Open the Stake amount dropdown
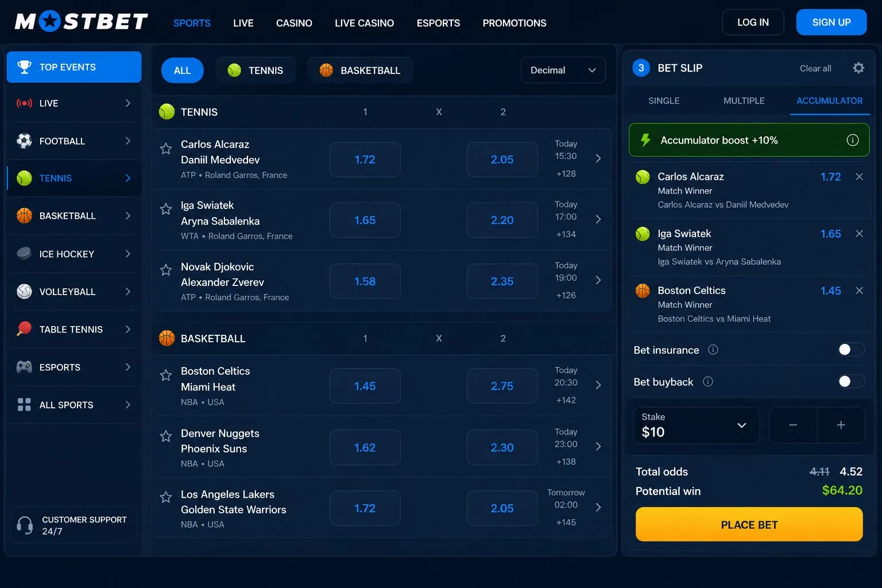Screen dimensions: 882x588 [697, 425]
